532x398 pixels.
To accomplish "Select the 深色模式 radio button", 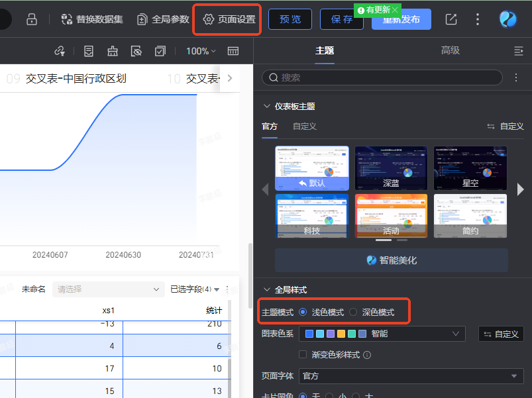I will tap(353, 312).
